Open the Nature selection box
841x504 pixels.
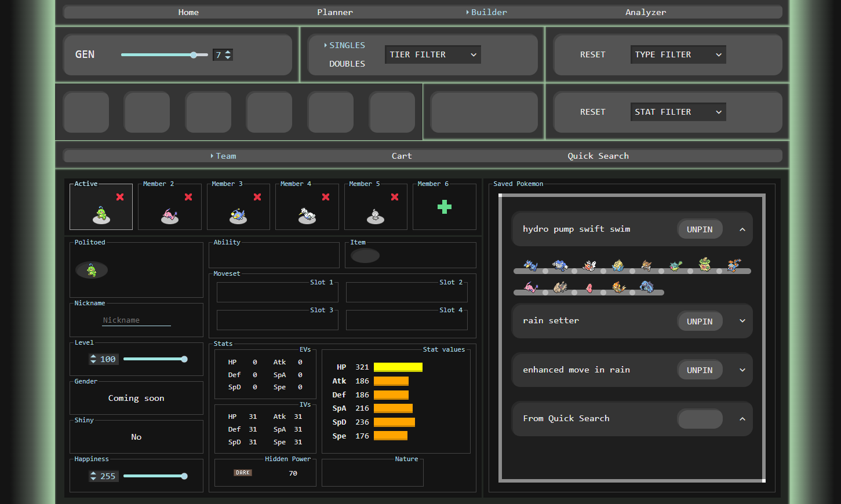click(373, 473)
